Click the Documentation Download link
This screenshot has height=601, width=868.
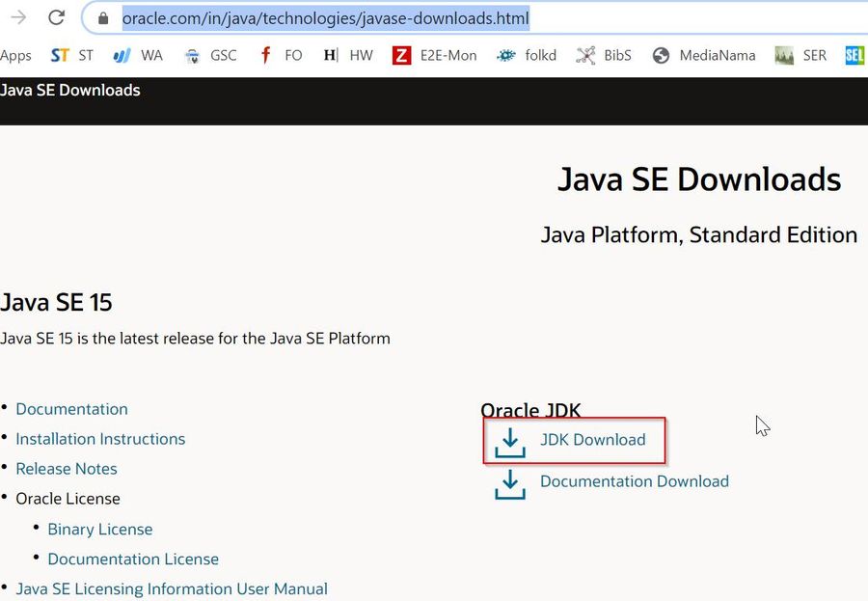(x=635, y=481)
